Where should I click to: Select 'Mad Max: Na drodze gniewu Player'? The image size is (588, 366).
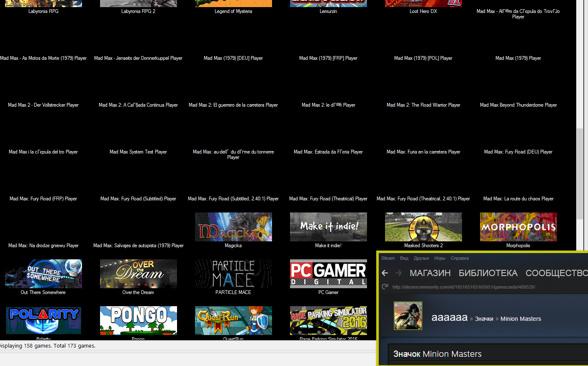(x=43, y=246)
